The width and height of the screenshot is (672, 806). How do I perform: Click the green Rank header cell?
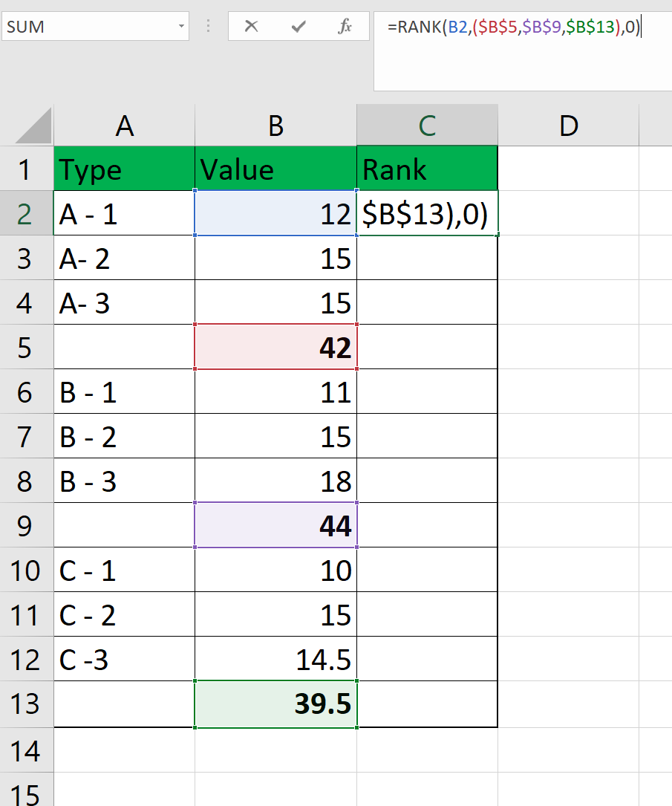click(x=427, y=169)
